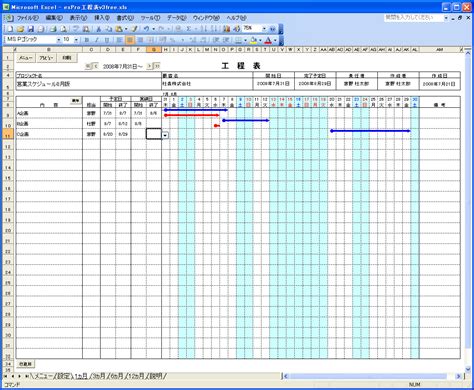Jump to first period with double-left button
This screenshot has height=390, width=474.
[x=88, y=66]
